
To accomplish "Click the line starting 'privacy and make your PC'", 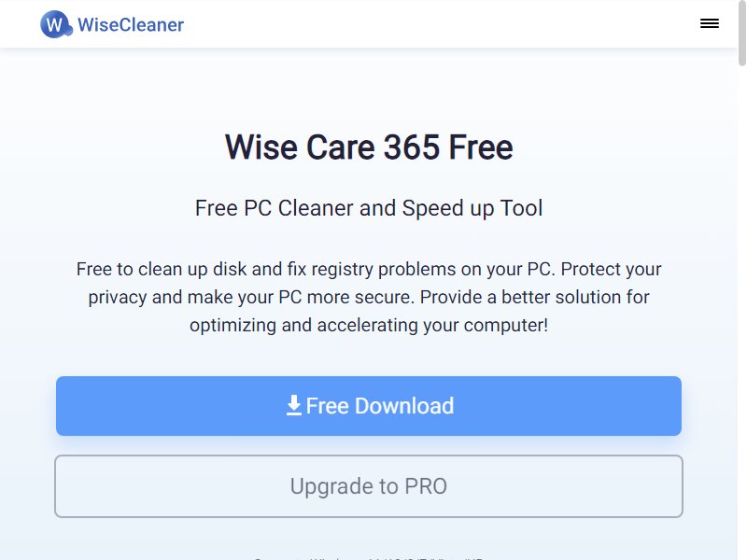I will (x=369, y=297).
